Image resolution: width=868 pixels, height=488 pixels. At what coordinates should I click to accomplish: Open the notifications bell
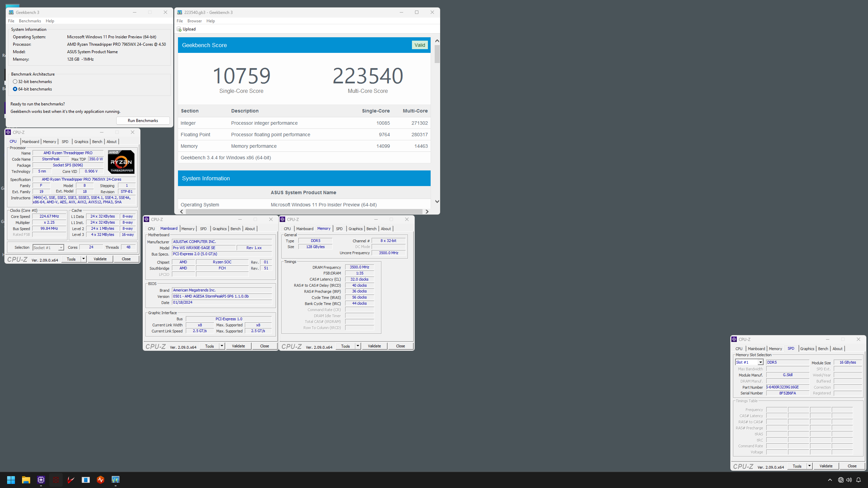(859, 480)
